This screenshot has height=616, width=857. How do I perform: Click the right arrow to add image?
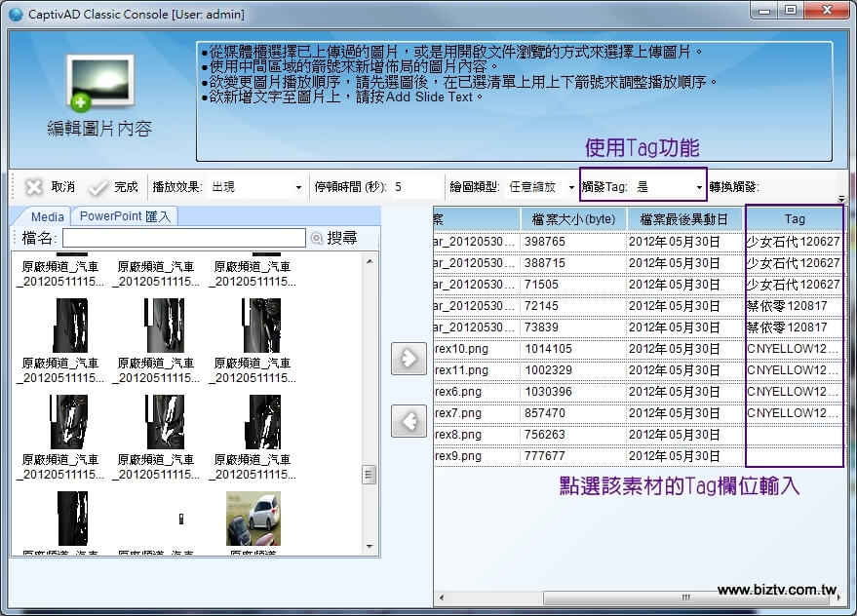[x=409, y=358]
